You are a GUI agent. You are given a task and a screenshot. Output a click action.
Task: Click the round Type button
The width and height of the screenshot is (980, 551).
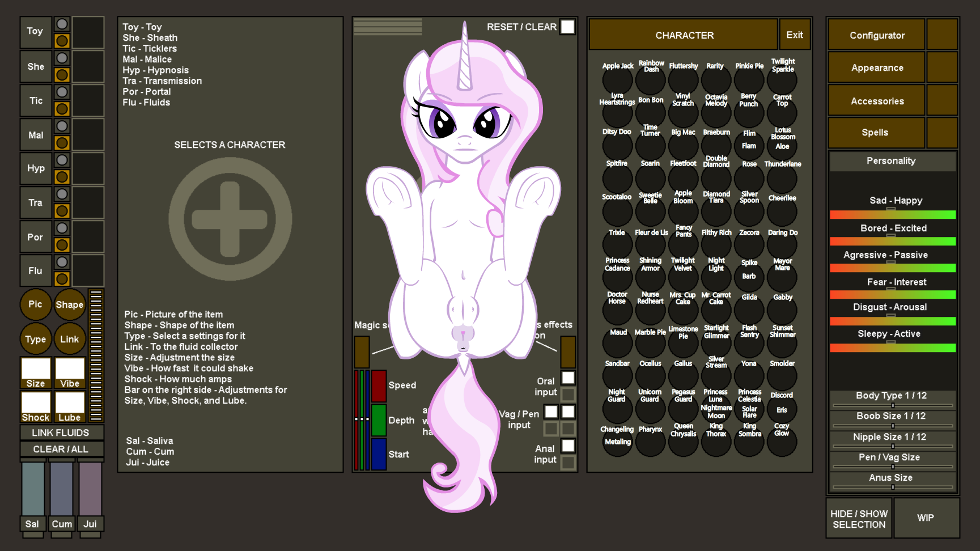(x=36, y=339)
